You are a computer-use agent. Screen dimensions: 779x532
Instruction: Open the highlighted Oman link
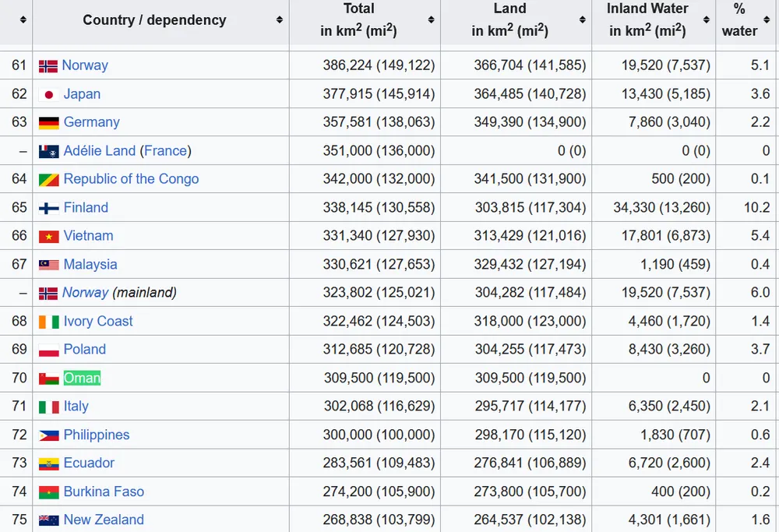click(82, 379)
